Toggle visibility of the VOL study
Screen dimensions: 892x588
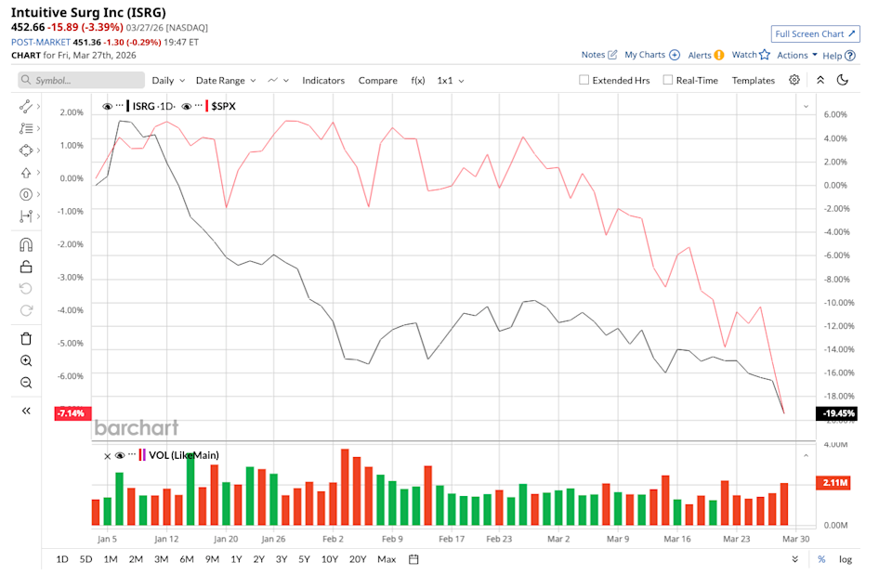pos(120,455)
